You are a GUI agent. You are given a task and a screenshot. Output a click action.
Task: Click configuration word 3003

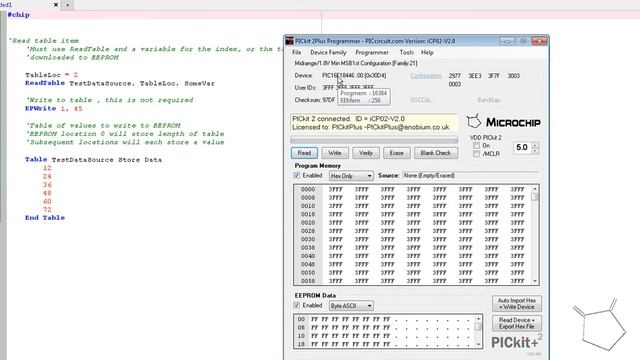pyautogui.click(x=513, y=76)
